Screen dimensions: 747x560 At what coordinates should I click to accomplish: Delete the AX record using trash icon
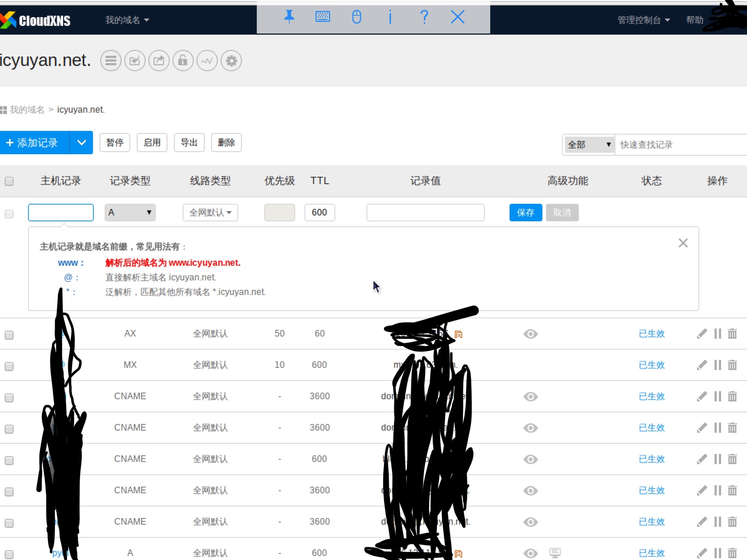click(x=732, y=334)
